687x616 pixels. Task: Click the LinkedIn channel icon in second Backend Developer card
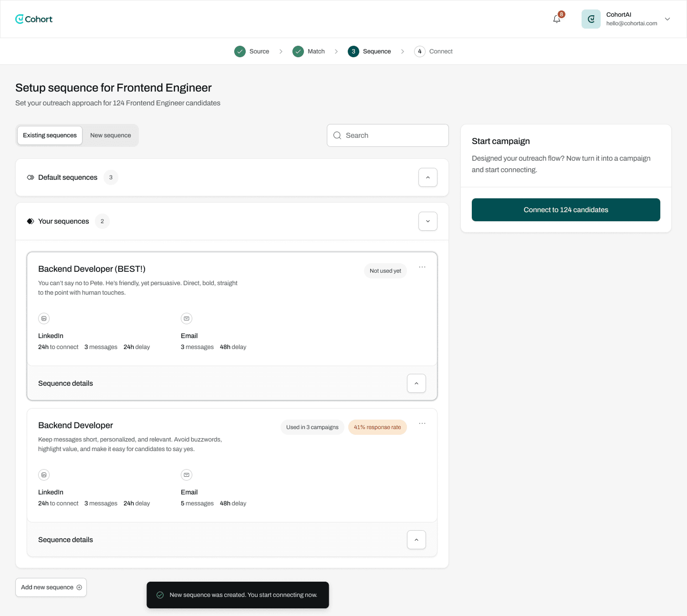(x=44, y=474)
